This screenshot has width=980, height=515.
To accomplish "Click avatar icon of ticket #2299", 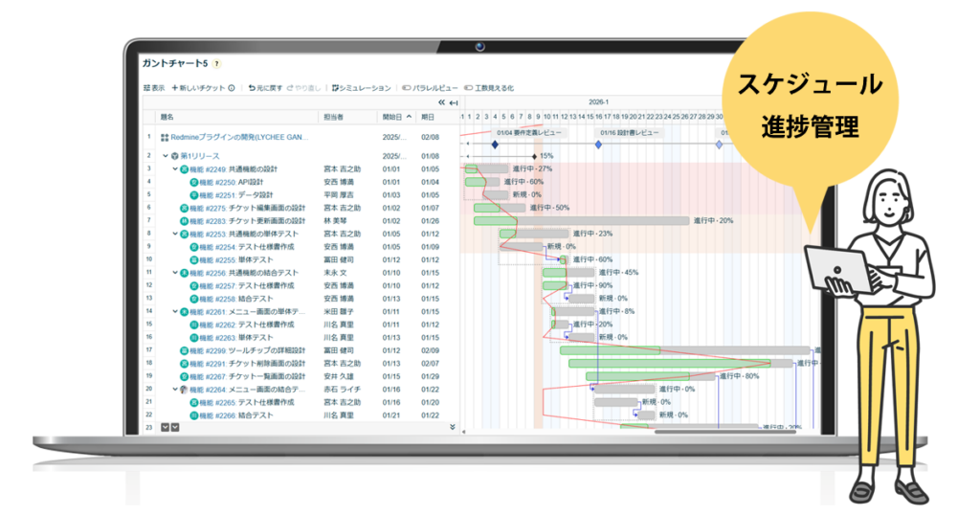I will pos(185,351).
